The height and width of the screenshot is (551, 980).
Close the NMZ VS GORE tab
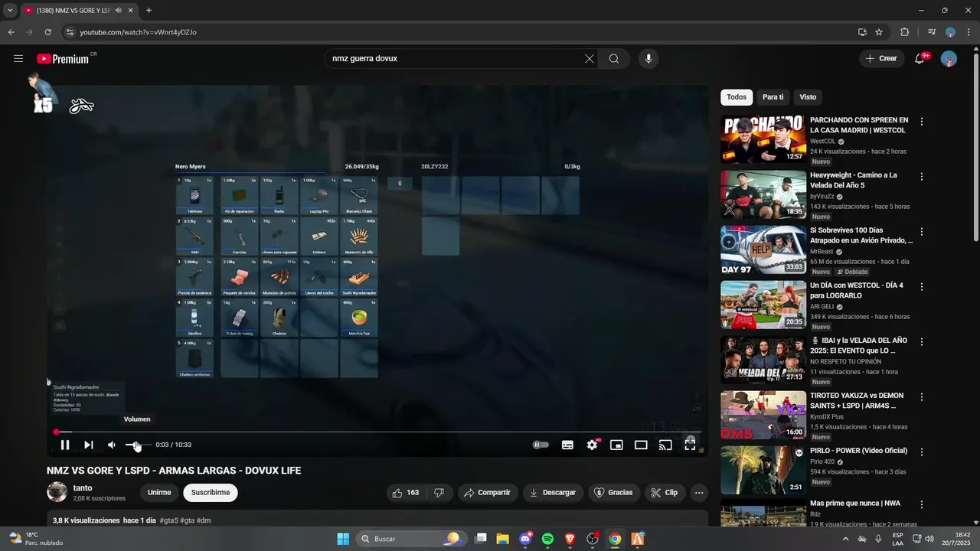point(131,11)
